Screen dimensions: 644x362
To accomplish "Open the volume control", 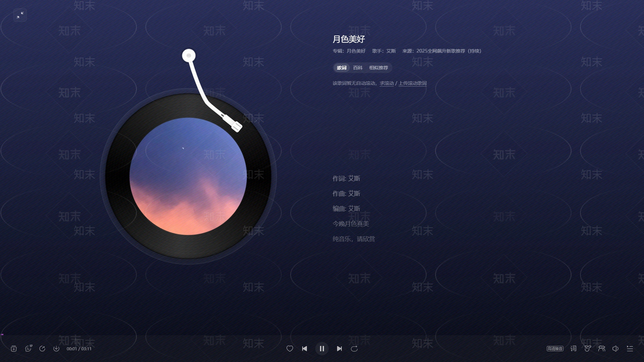I will click(x=615, y=349).
